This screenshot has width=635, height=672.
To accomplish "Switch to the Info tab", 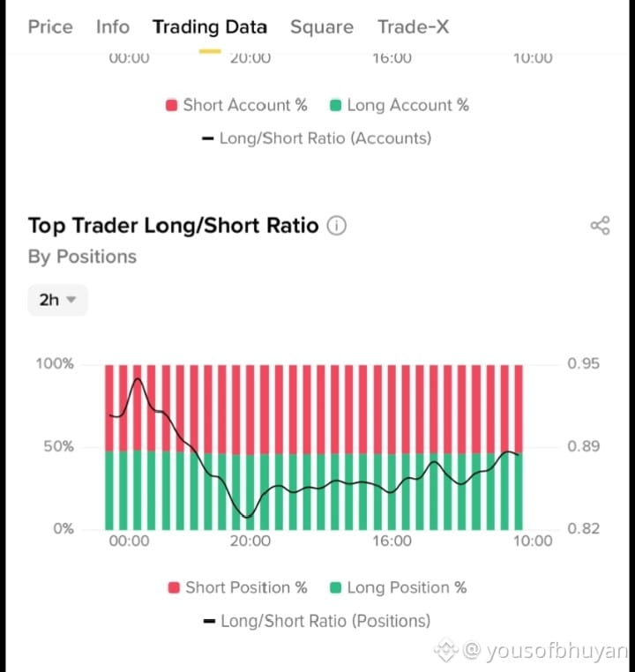I will tap(113, 27).
